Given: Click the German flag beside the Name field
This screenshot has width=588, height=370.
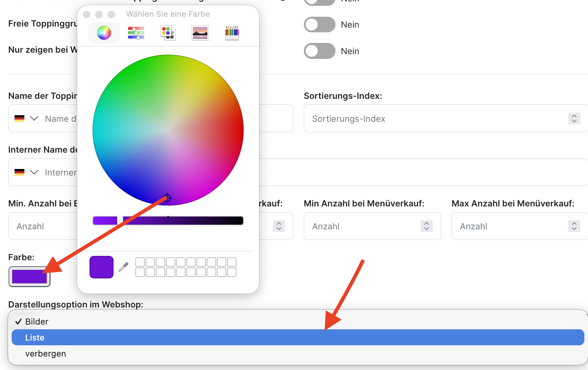Looking at the screenshot, I should pos(19,118).
